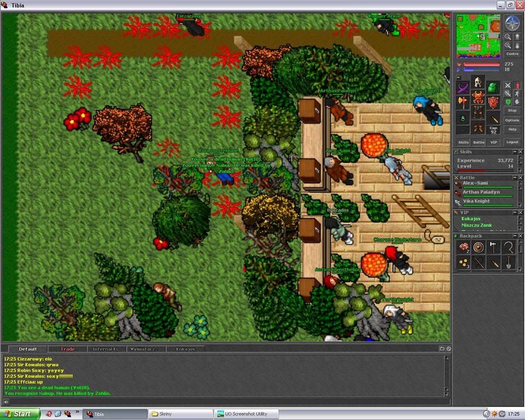This screenshot has width=525, height=420.
Task: Toggle the Skills window button
Action: click(463, 142)
